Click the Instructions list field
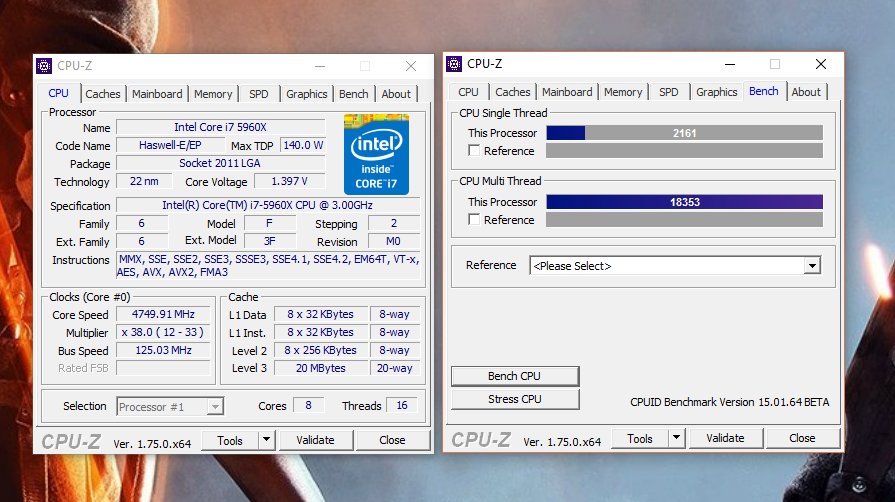Image resolution: width=895 pixels, height=502 pixels. click(x=268, y=266)
